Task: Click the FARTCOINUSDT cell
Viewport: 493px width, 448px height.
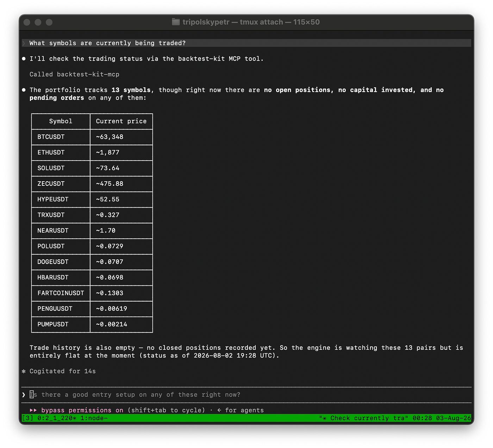Action: [x=61, y=293]
